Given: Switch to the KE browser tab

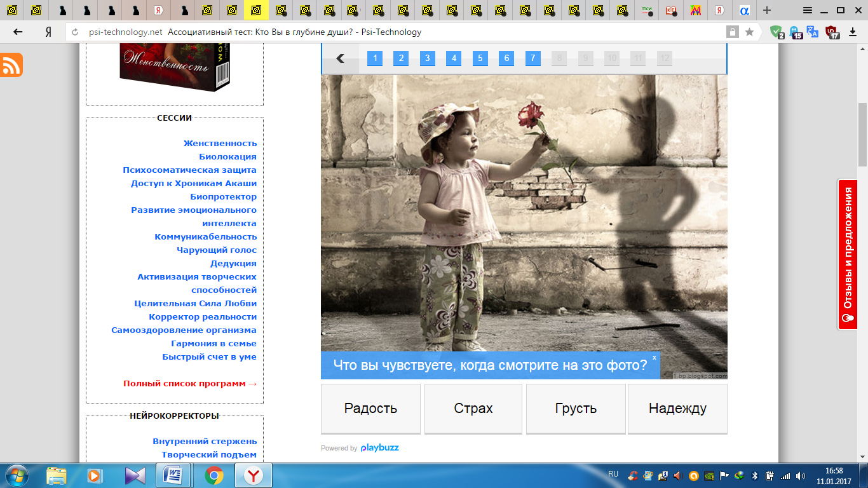Looking at the screenshot, I should 670,10.
